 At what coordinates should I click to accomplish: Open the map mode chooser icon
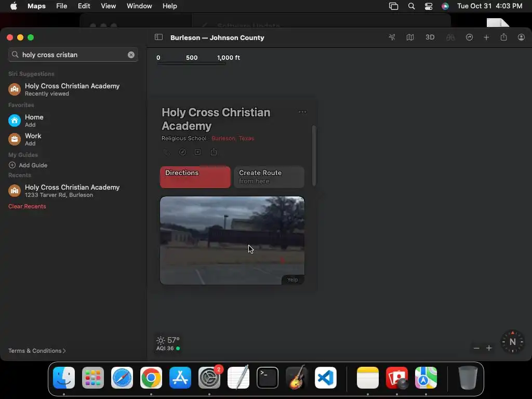point(410,37)
